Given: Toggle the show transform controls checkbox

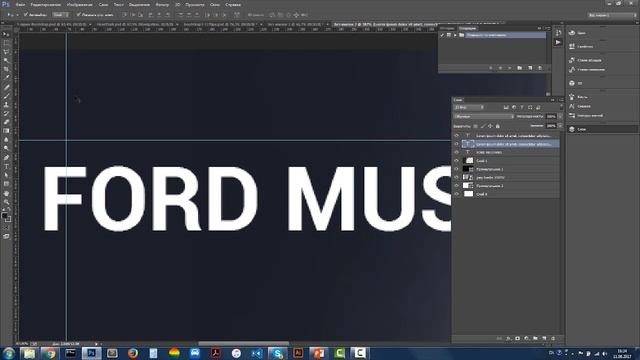Looking at the screenshot, I should (79, 15).
